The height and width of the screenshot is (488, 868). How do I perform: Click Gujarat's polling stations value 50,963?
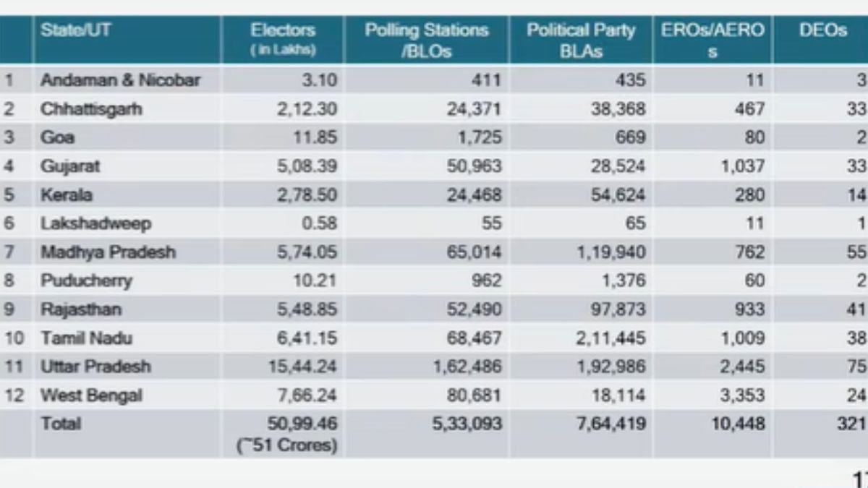click(475, 166)
